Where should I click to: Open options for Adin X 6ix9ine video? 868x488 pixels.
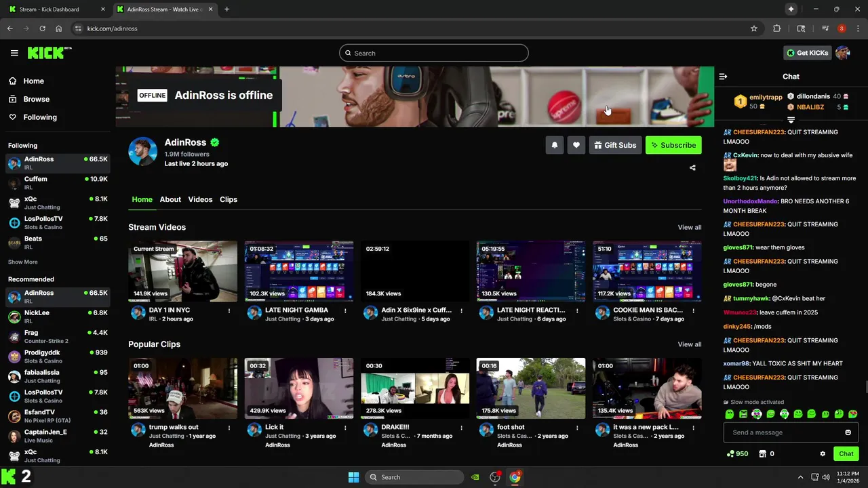coord(461,311)
